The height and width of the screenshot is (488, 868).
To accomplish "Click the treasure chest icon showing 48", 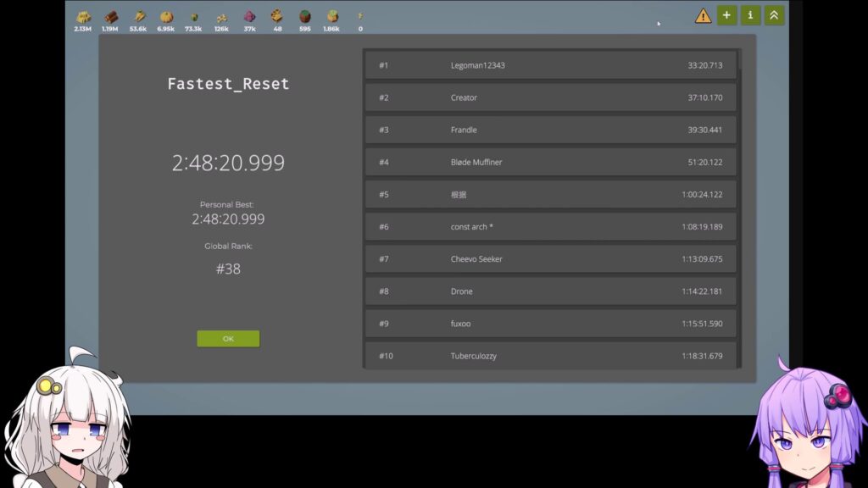I will [277, 16].
